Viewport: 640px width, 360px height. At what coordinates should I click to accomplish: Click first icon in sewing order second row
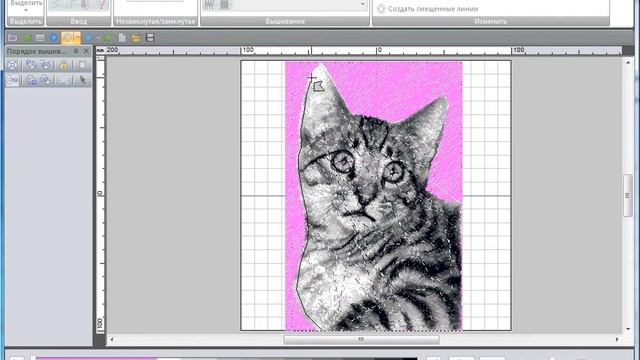[13, 80]
